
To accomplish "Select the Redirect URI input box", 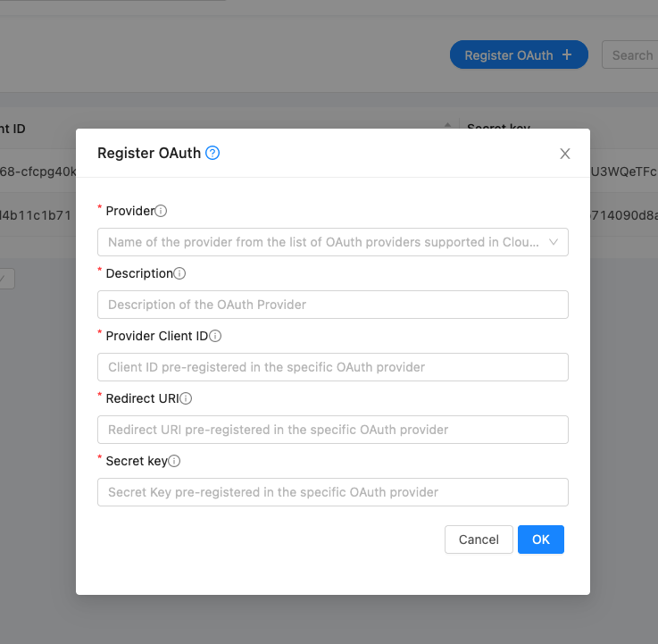I will point(332,430).
